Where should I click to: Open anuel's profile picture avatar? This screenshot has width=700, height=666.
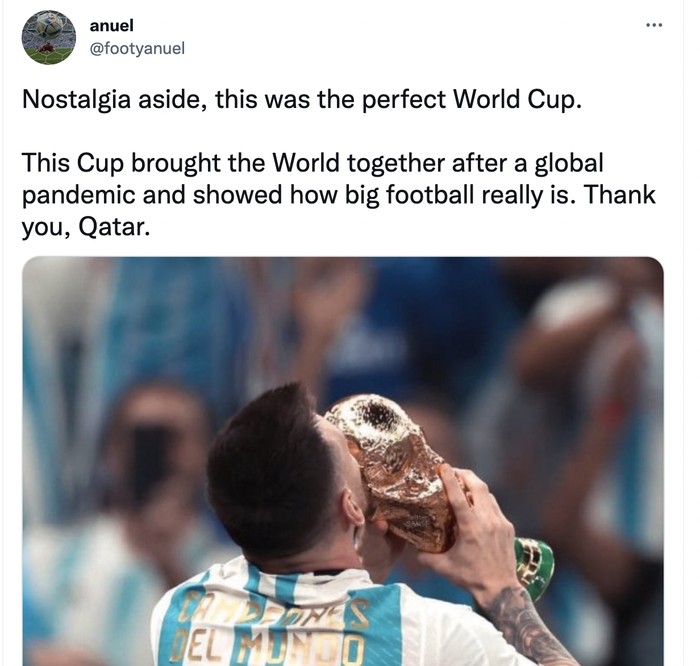coord(48,38)
